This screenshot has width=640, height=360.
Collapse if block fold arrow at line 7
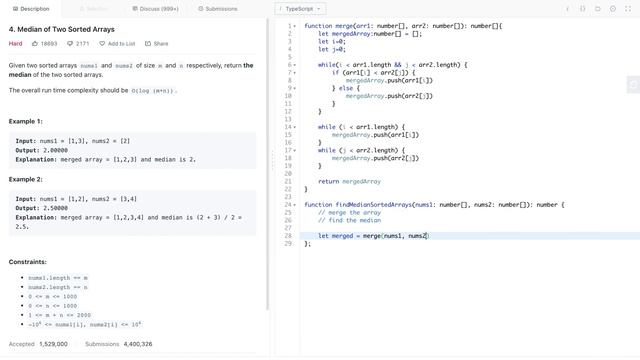[x=295, y=73]
